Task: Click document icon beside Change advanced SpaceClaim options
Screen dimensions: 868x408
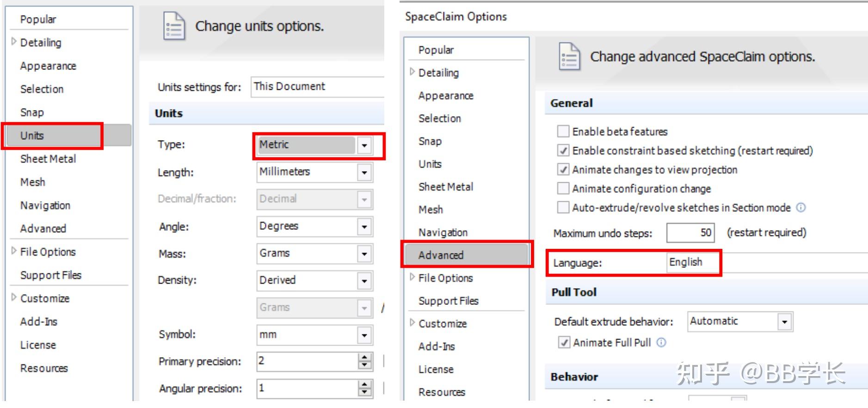Action: (569, 56)
